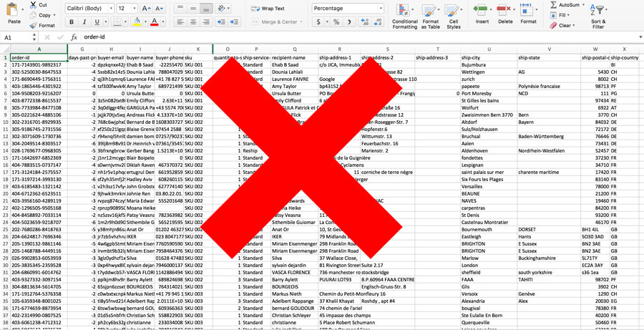Click the red font color swatch
The width and height of the screenshot is (644, 330).
[x=155, y=22]
